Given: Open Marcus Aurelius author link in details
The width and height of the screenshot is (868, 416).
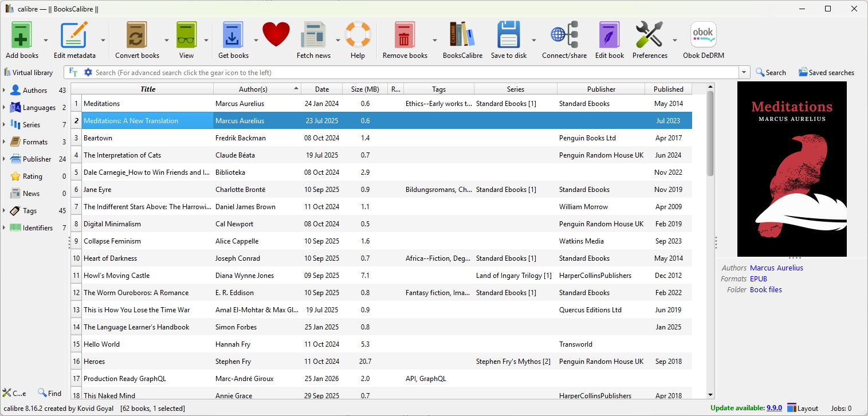Looking at the screenshot, I should pos(776,268).
